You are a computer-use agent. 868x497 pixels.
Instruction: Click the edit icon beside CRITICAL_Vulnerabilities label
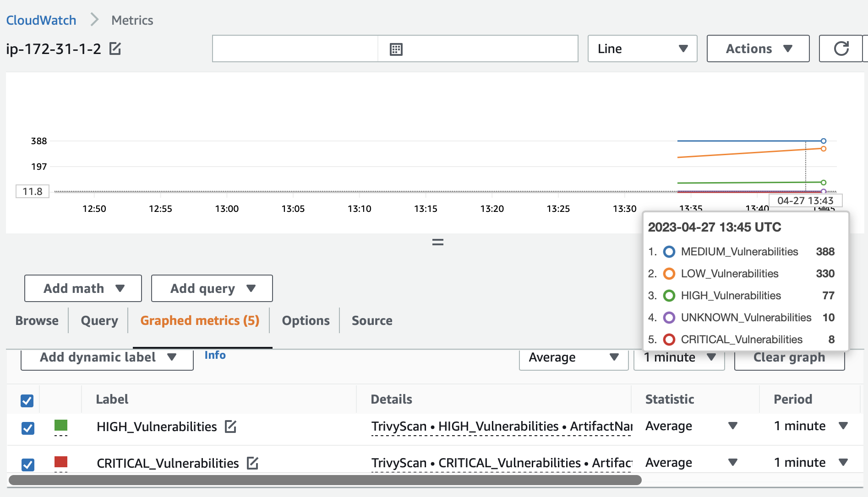252,463
